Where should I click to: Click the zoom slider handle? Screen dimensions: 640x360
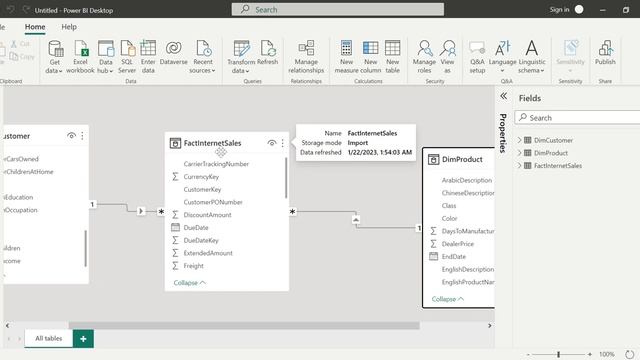558,354
